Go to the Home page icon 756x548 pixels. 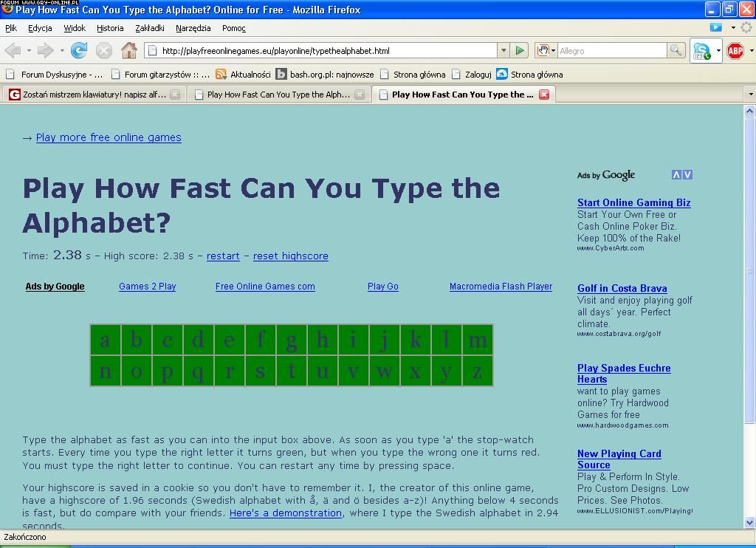tap(128, 50)
